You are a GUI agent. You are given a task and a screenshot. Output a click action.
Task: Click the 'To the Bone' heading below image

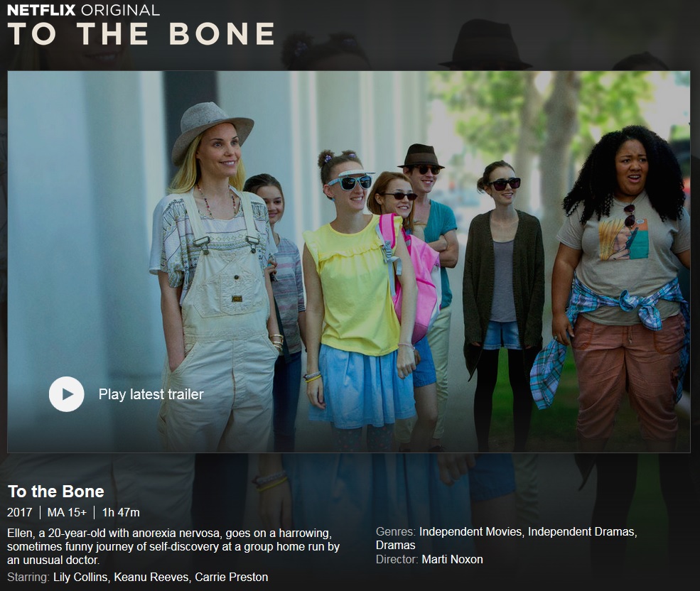tap(56, 492)
